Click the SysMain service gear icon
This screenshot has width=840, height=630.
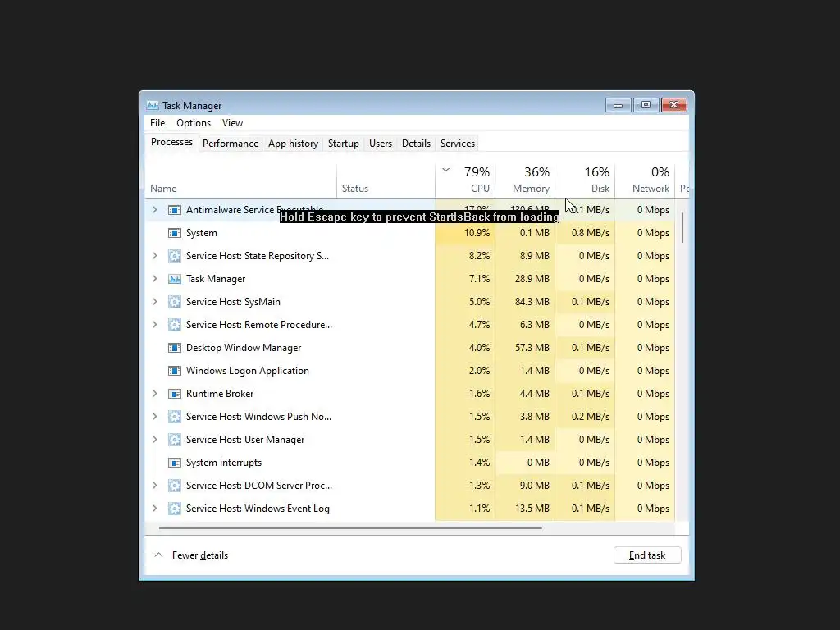coord(174,302)
